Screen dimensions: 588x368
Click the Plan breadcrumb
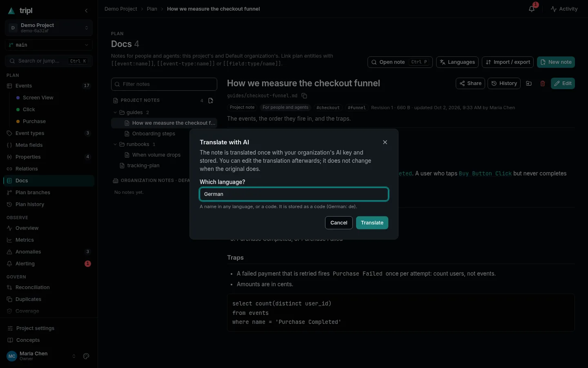[152, 9]
